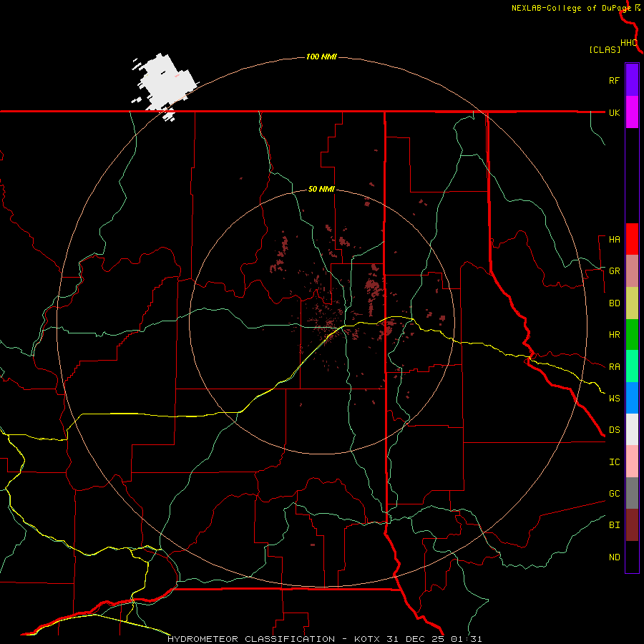The width and height of the screenshot is (644, 644).
Task: Click the NEXLAB-College of DuPage text
Action: pyautogui.click(x=571, y=8)
